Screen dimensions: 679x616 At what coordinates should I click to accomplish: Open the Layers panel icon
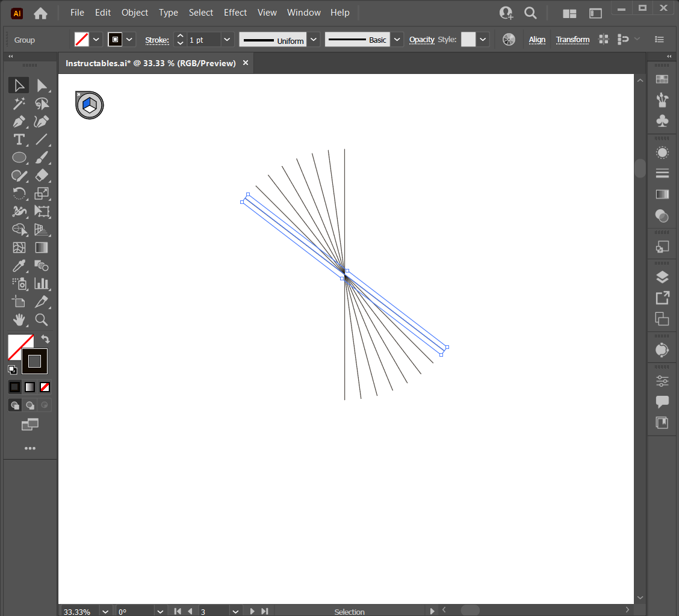[x=662, y=277]
